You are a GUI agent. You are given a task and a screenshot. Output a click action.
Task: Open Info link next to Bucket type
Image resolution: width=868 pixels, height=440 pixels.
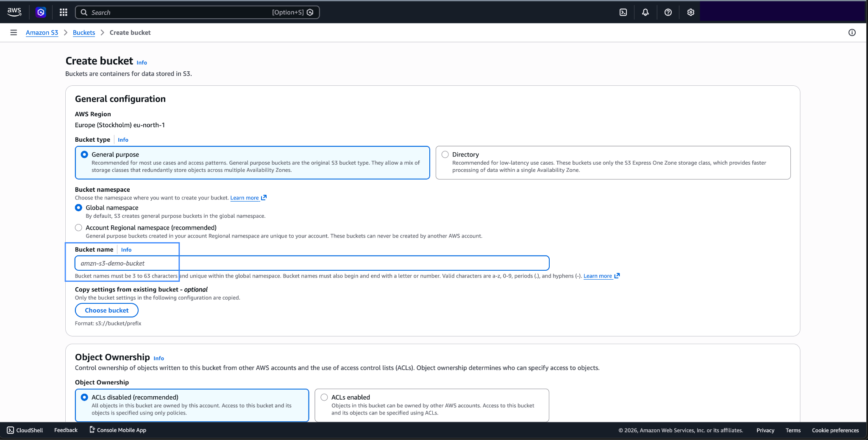(x=123, y=140)
